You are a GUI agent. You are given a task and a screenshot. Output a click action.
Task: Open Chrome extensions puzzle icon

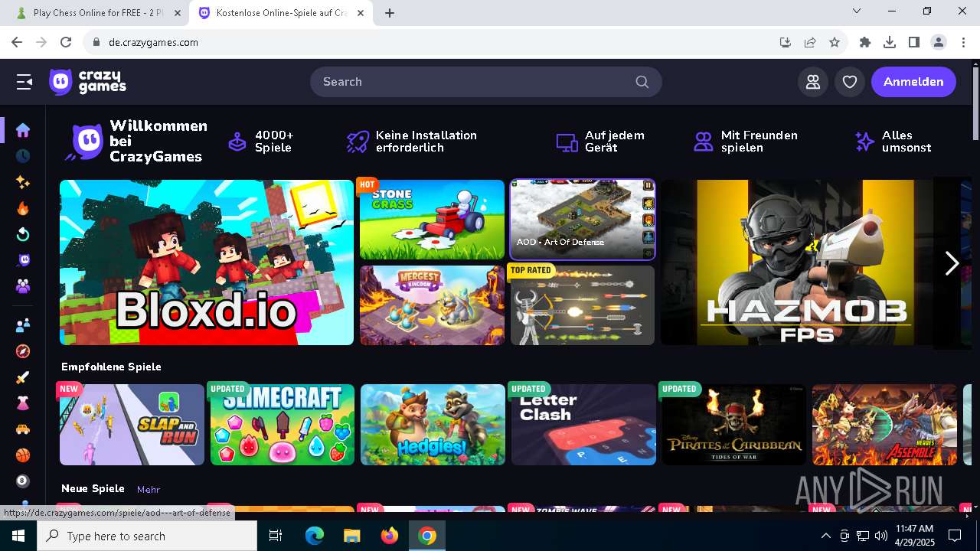pyautogui.click(x=865, y=42)
